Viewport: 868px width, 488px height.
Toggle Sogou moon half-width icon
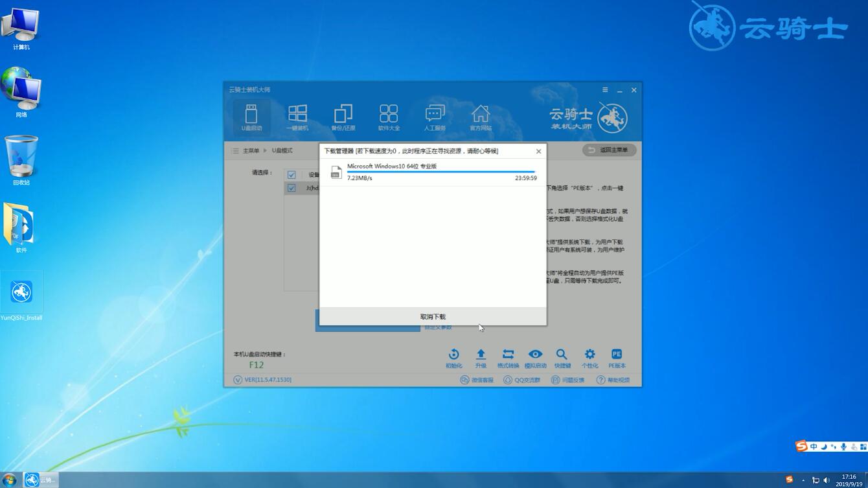(x=823, y=447)
